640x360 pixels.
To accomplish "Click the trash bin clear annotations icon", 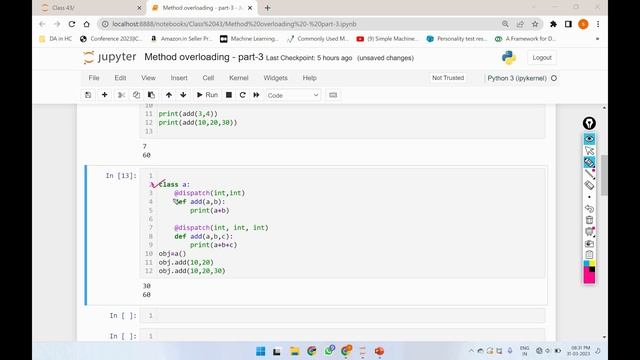I will (589, 220).
